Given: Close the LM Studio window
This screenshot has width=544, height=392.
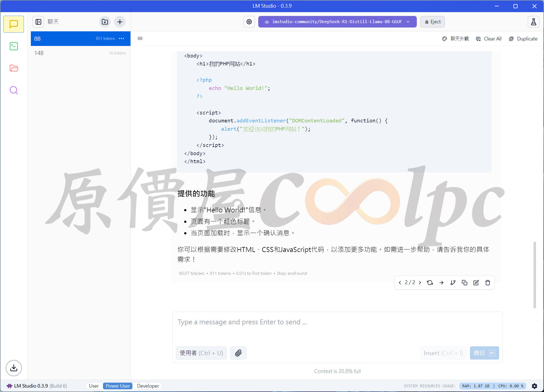Looking at the screenshot, I should (534, 6).
